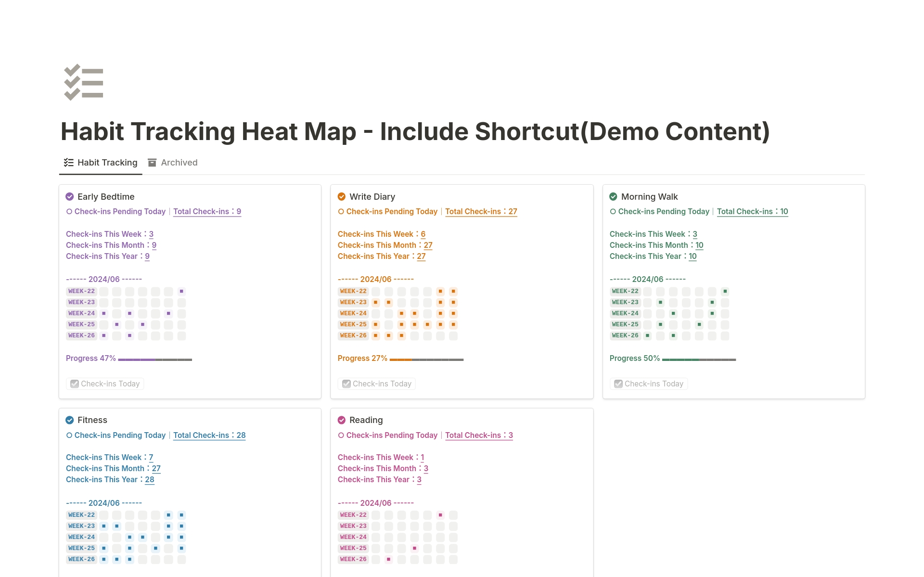Click the checklist page icon above the title

83,82
